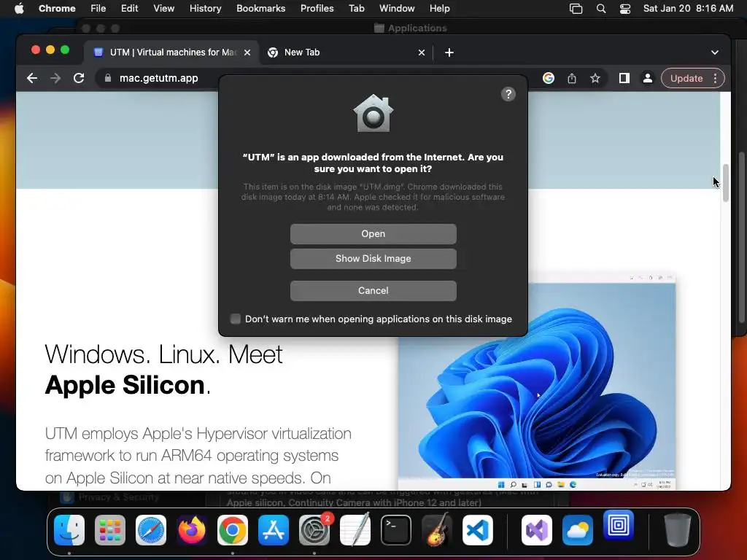
Task: Open the UTM app from dialog
Action: click(x=373, y=234)
